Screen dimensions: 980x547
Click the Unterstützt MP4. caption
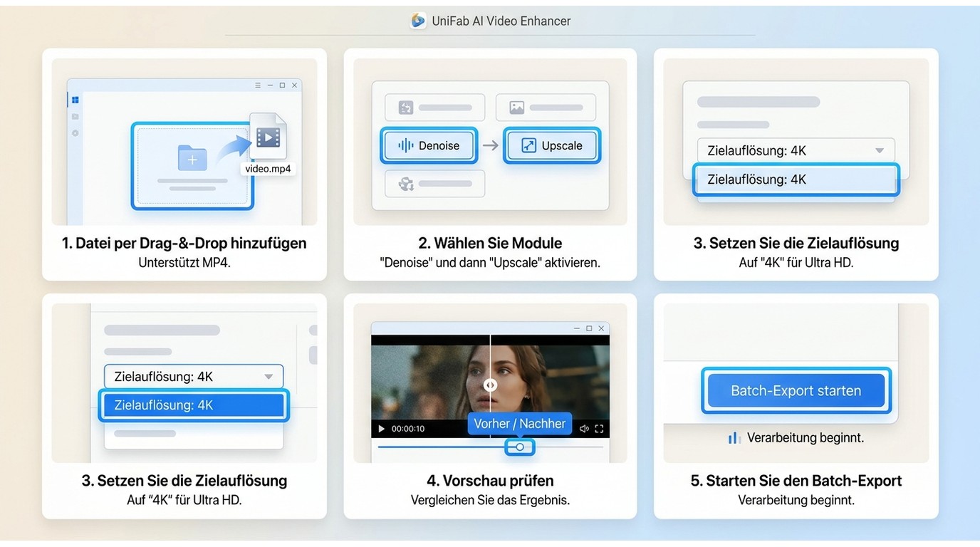184,263
